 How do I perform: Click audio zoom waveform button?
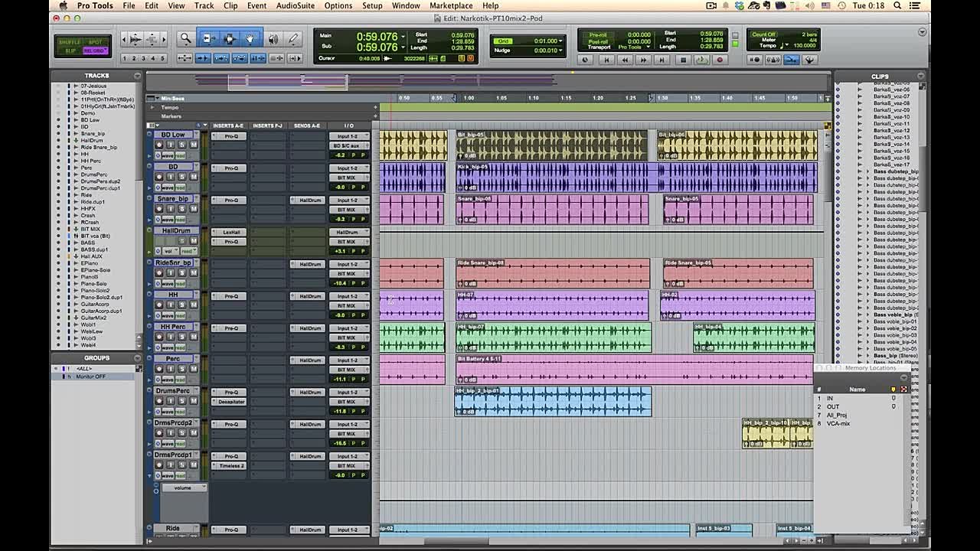136,39
